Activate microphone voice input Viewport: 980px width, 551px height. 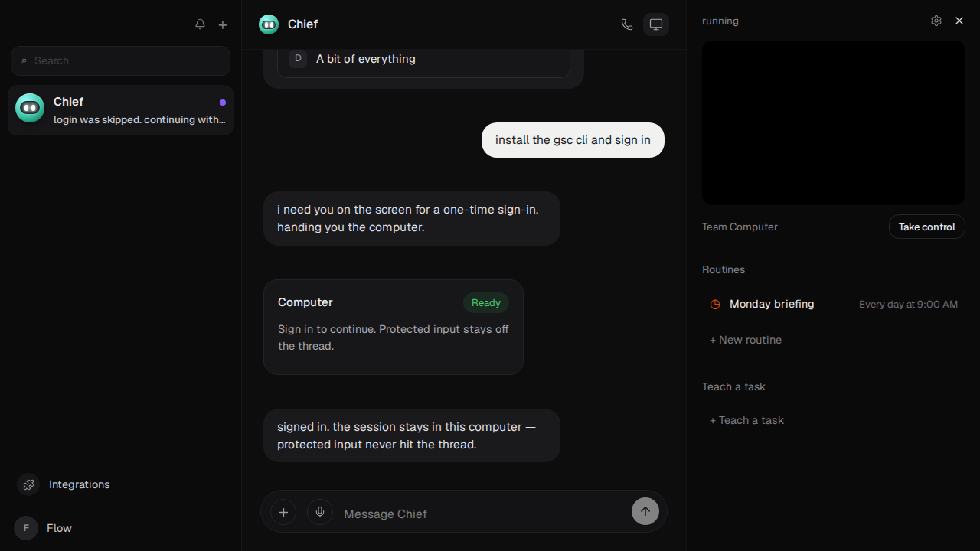tap(320, 512)
